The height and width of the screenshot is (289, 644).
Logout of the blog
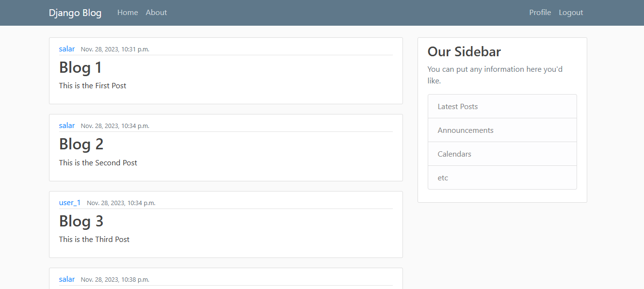point(570,12)
